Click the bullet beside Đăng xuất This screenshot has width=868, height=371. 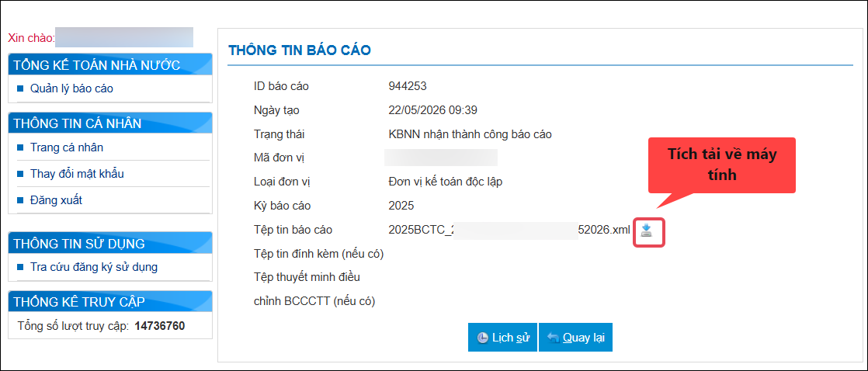coord(20,200)
